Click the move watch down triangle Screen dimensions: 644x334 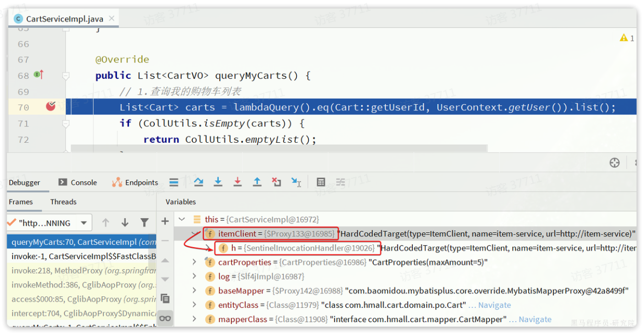click(x=165, y=279)
